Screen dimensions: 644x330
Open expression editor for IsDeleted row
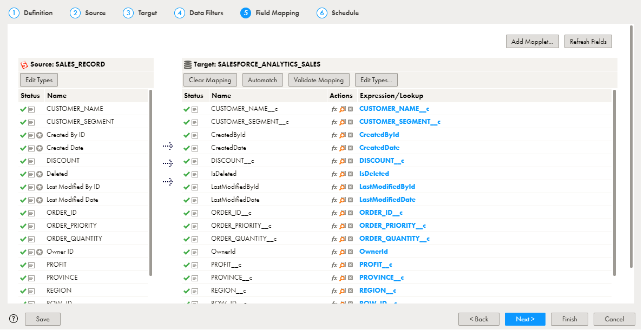coord(334,174)
